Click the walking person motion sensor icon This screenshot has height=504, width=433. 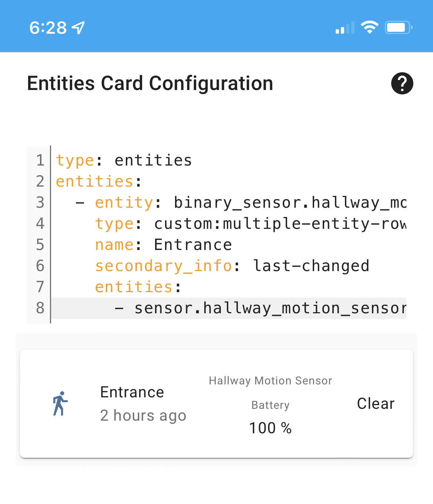click(59, 404)
